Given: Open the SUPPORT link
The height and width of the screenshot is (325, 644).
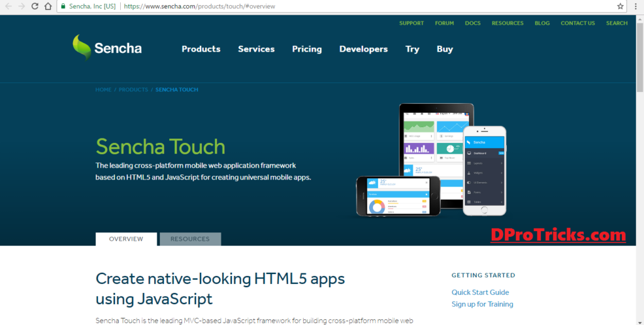Looking at the screenshot, I should (411, 23).
